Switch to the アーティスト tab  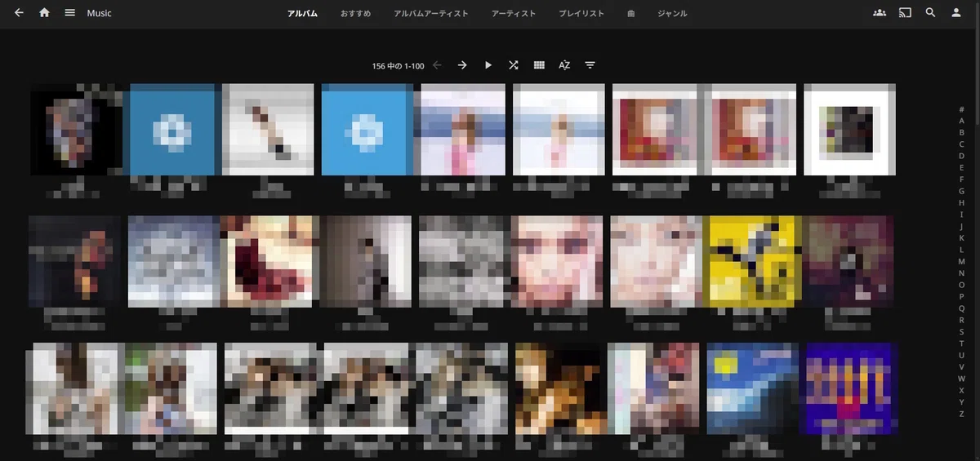pyautogui.click(x=514, y=14)
